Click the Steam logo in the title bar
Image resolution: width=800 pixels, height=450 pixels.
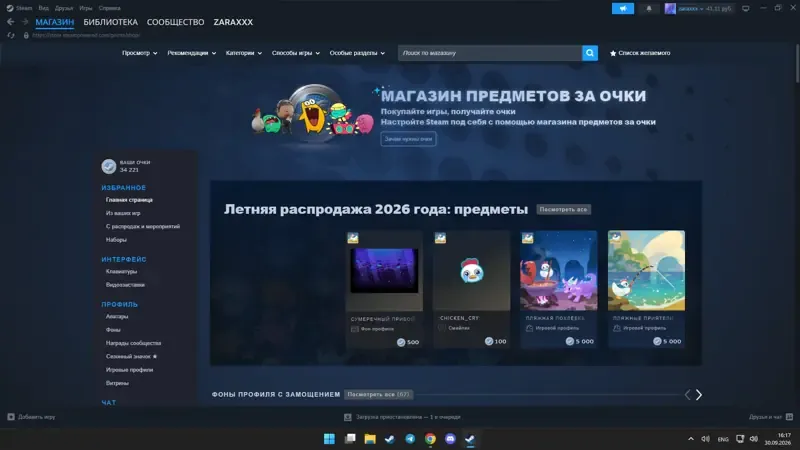coord(10,8)
